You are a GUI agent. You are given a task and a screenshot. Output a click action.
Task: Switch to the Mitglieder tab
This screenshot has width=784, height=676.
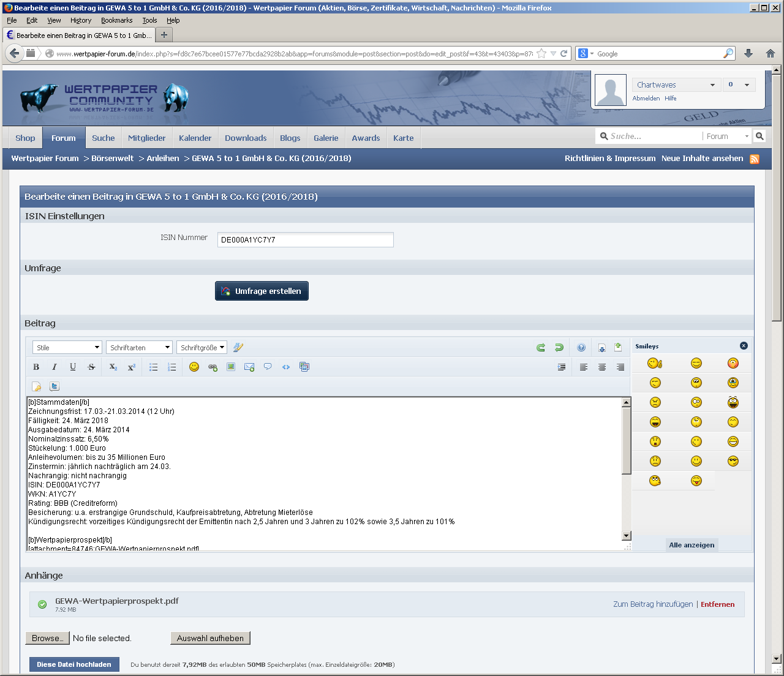point(147,138)
